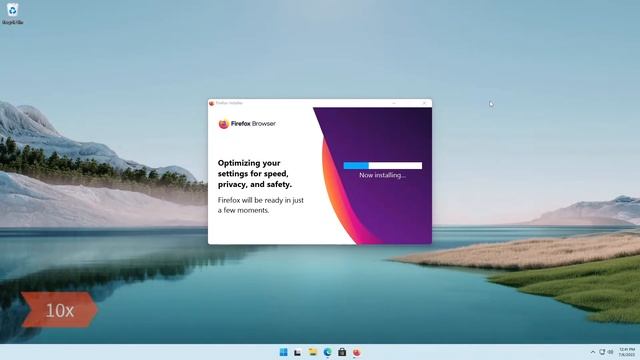Image resolution: width=640 pixels, height=360 pixels.
Task: Open the Recycle Bin desktop icon
Action: 12,13
